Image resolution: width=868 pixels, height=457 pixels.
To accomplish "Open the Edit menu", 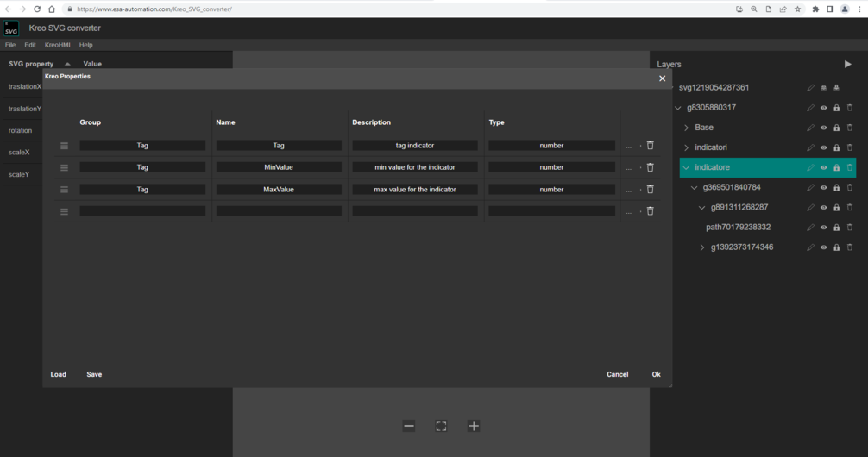I will (x=30, y=45).
